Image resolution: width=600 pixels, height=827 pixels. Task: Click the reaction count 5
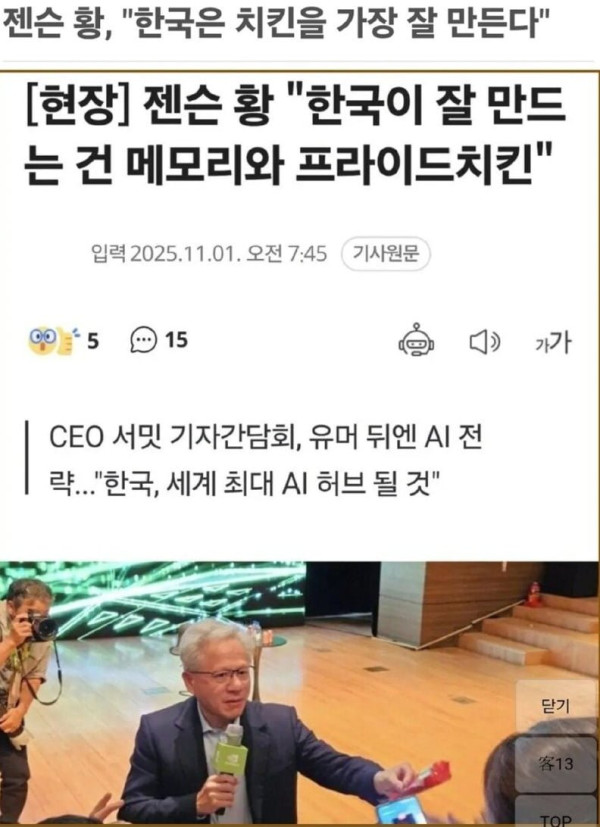coord(93,341)
